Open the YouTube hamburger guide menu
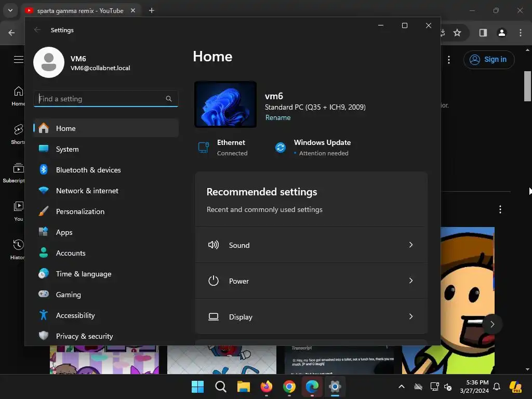The image size is (532, 399). coord(19,59)
